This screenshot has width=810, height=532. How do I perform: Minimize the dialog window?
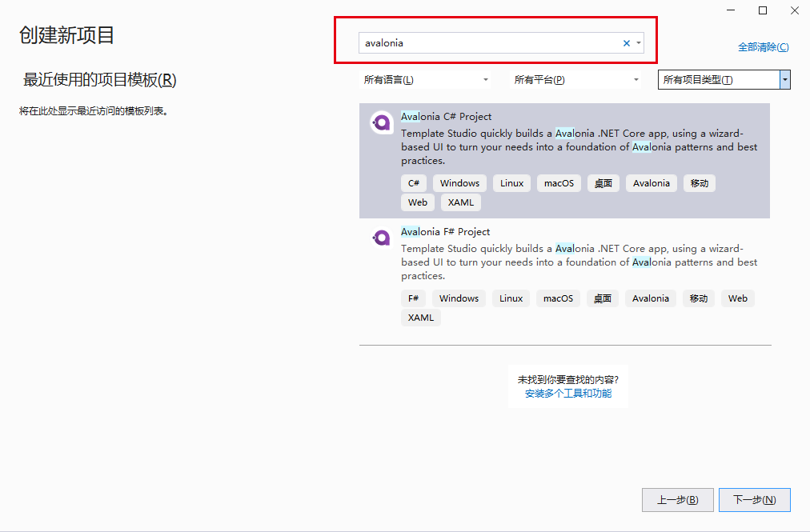(731, 10)
